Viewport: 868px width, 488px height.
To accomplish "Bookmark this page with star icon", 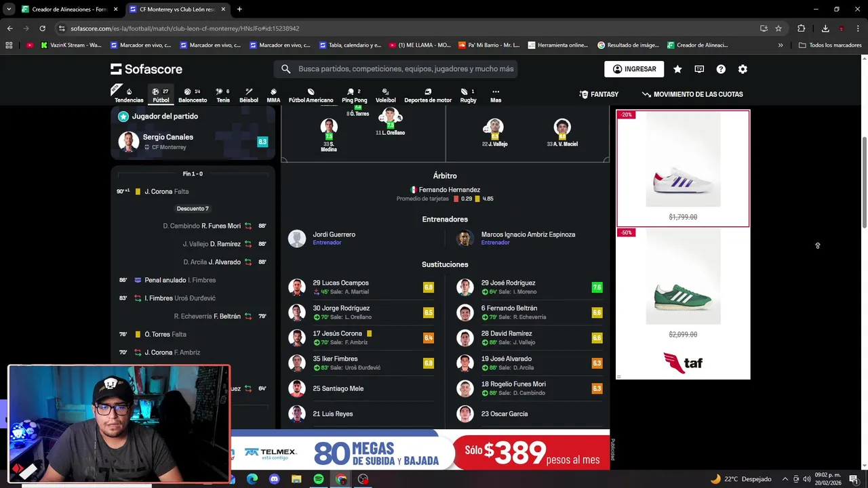I will tap(778, 28).
